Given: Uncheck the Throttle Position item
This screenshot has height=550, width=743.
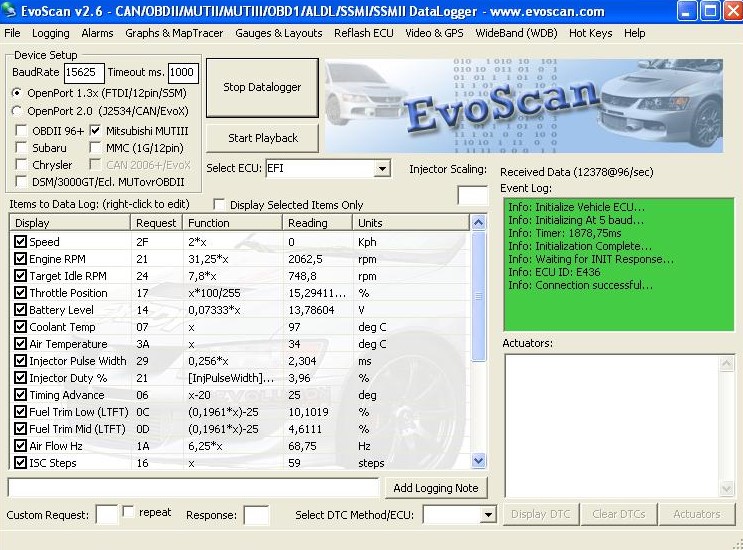Looking at the screenshot, I should [x=20, y=293].
